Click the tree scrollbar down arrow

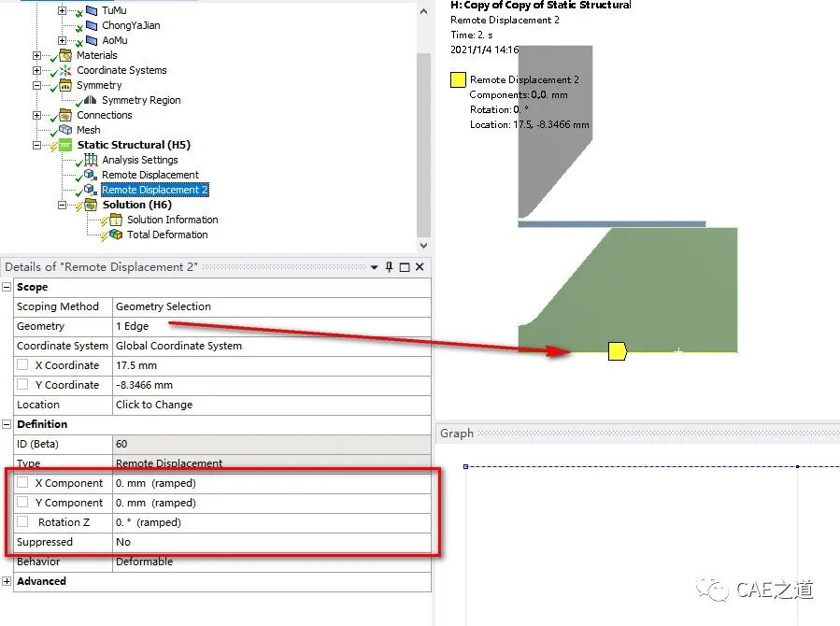424,245
